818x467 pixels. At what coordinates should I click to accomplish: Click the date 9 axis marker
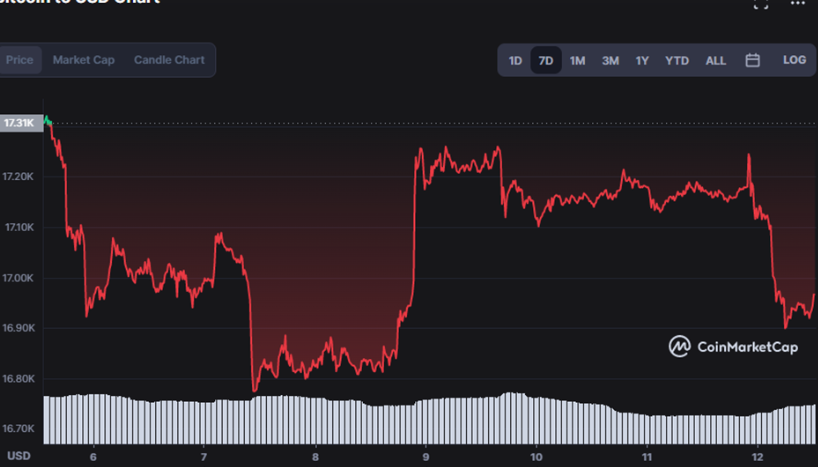427,455
